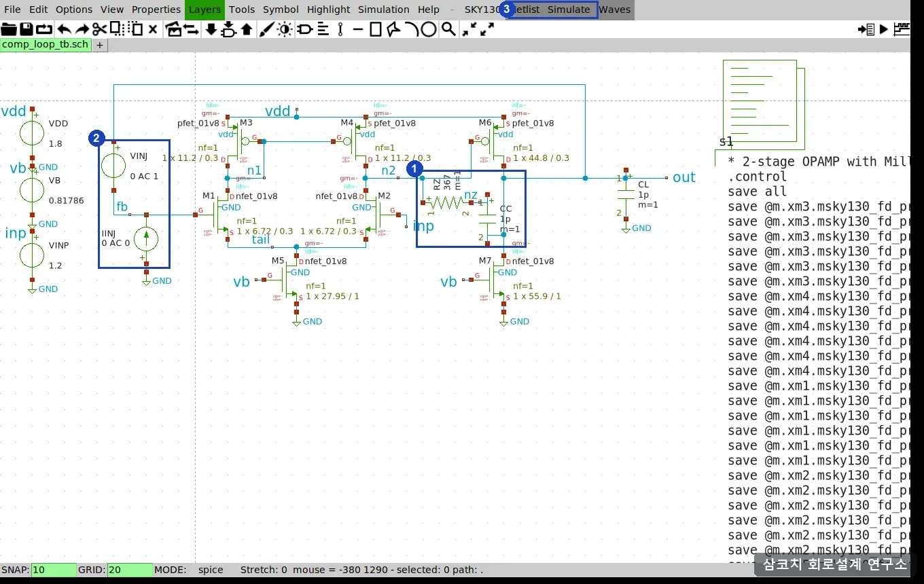Viewport: 924px width, 584px height.
Task: Run simulation with the play triangle icon
Action: (884, 29)
